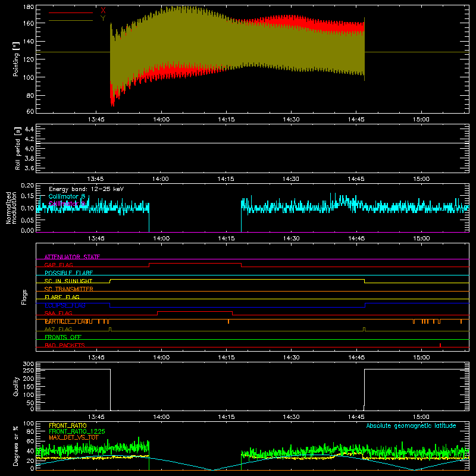Select the POSSIBLE_FLARE flag label
The height and width of the screenshot is (476, 476).
(x=68, y=273)
